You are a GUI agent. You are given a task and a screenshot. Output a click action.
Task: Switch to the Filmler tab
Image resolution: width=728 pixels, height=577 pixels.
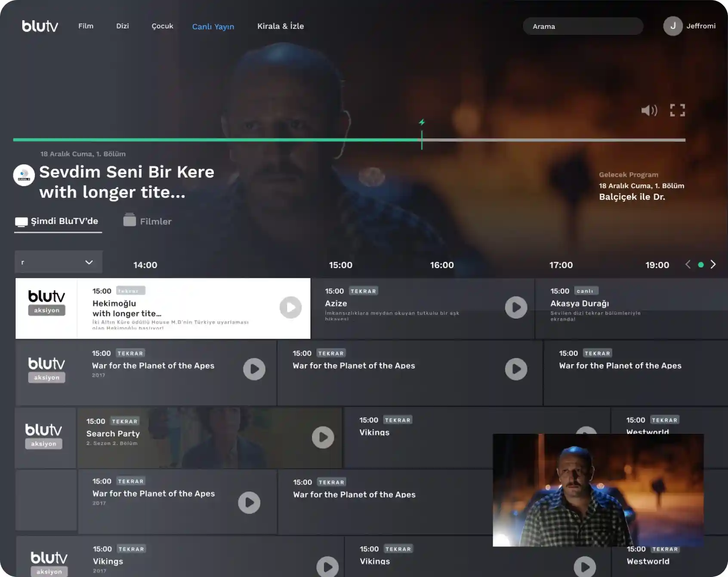[x=148, y=221]
